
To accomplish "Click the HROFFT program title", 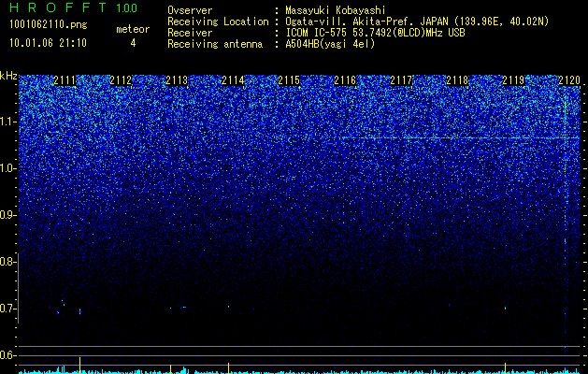I will pyautogui.click(x=58, y=8).
